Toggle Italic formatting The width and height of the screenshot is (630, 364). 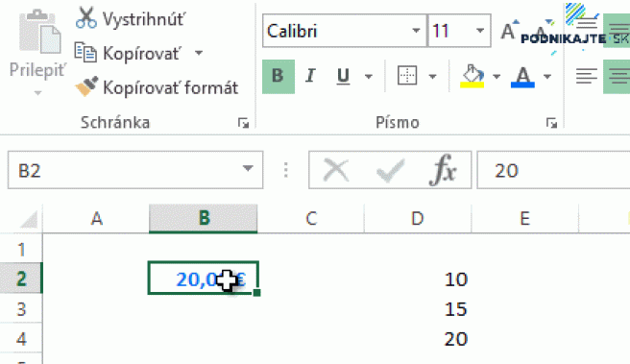coord(310,76)
